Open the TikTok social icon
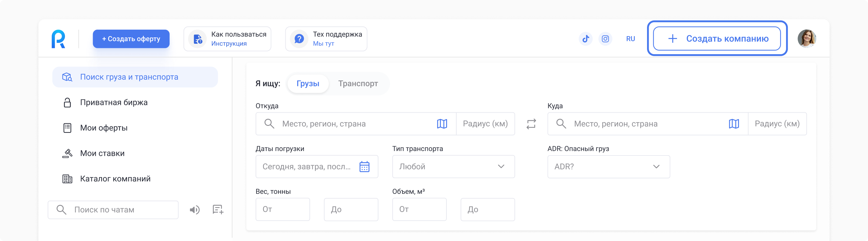868x241 pixels. point(586,39)
